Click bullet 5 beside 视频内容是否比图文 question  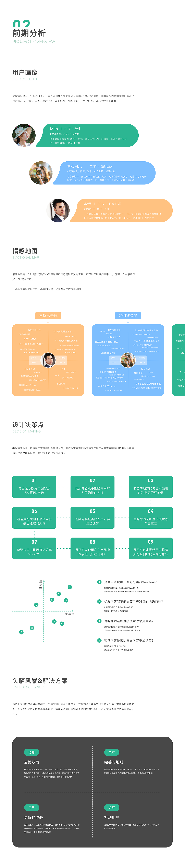point(99,641)
